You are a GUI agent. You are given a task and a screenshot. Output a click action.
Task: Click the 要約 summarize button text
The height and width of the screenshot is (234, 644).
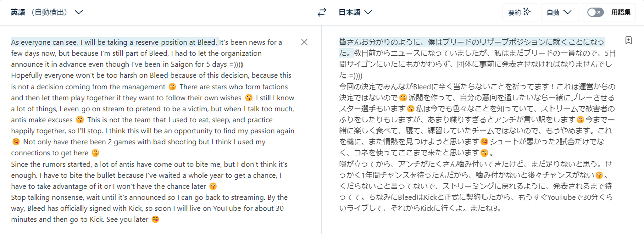tap(514, 12)
